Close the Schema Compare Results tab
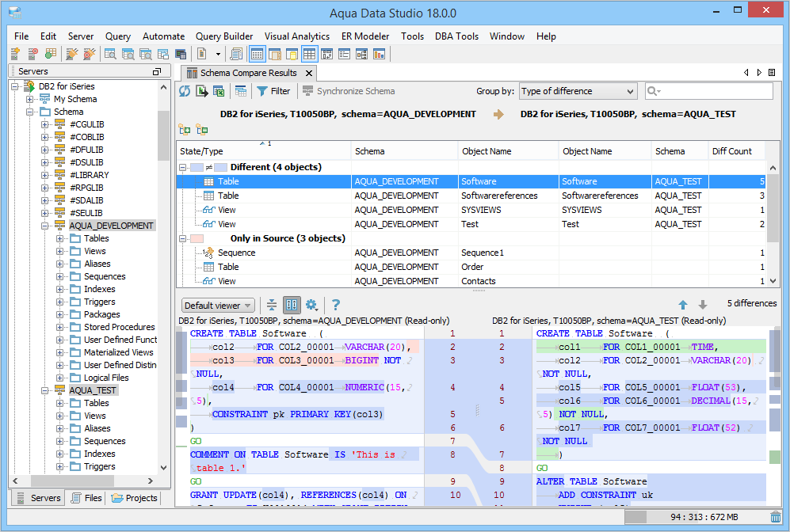The height and width of the screenshot is (532, 790). pos(309,73)
